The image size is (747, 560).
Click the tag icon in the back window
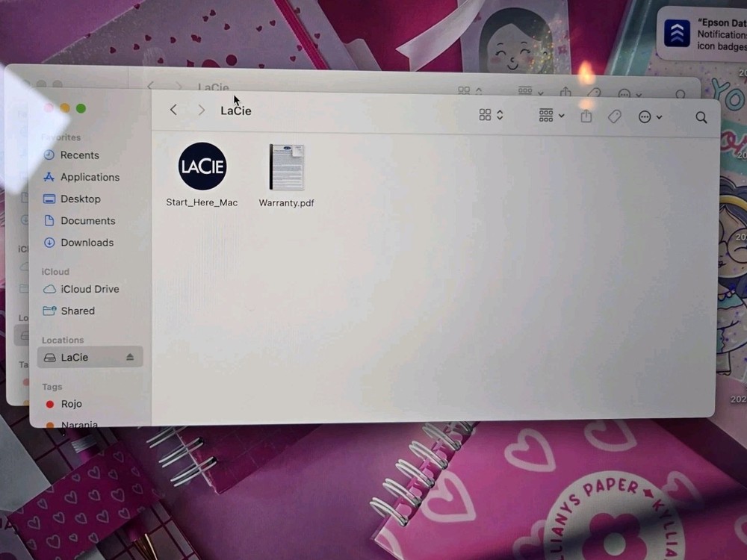(594, 92)
